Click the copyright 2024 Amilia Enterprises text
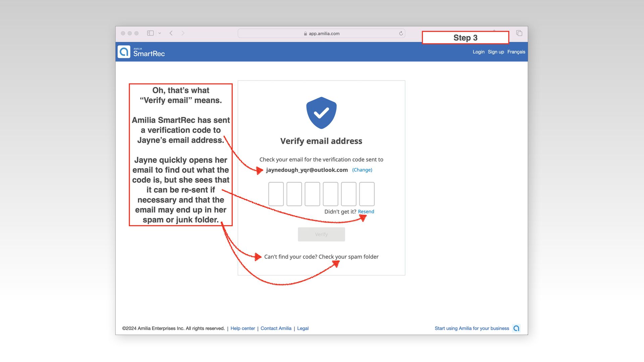 point(173,328)
